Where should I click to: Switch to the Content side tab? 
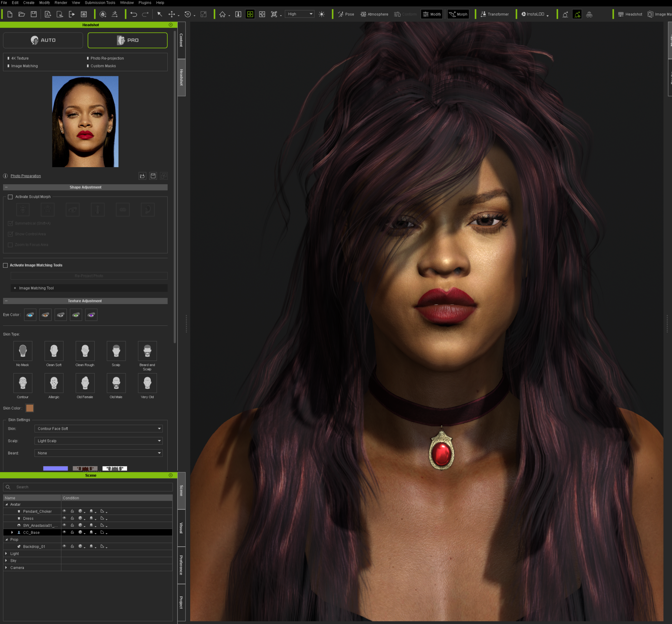click(x=181, y=40)
